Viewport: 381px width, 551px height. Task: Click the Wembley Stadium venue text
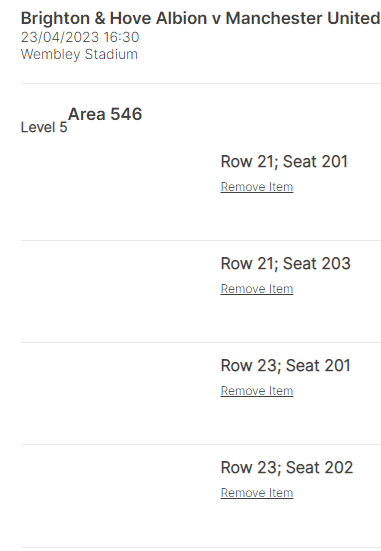(79, 54)
